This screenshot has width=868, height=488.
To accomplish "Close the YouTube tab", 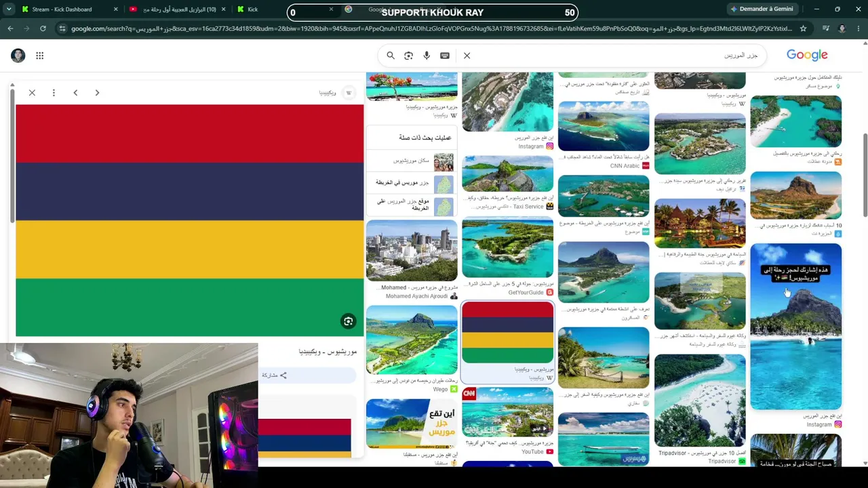I will [223, 9].
